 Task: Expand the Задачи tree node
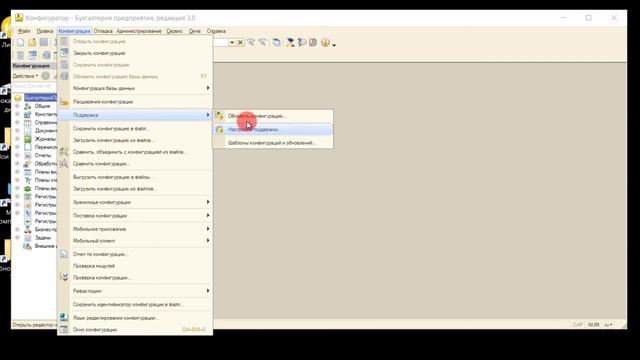[17, 238]
